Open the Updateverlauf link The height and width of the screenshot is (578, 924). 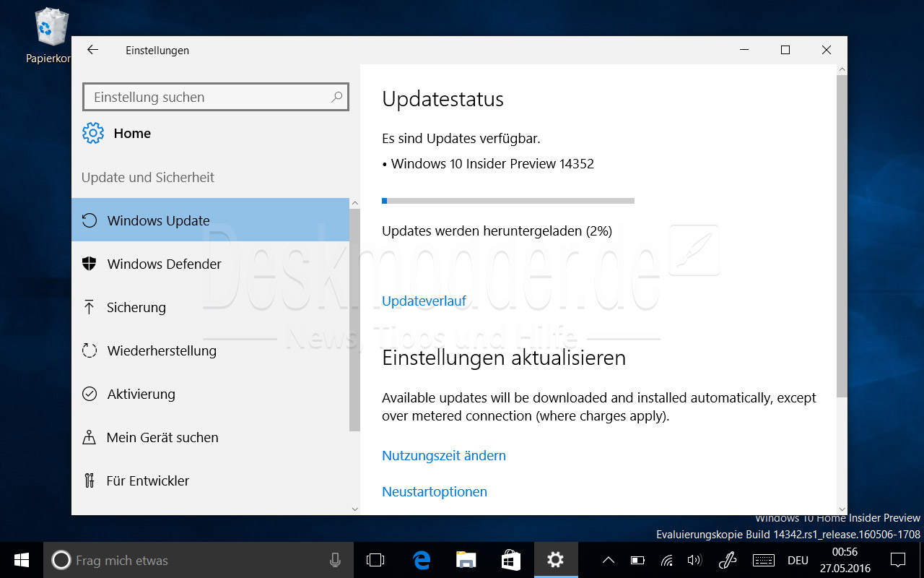pyautogui.click(x=424, y=301)
